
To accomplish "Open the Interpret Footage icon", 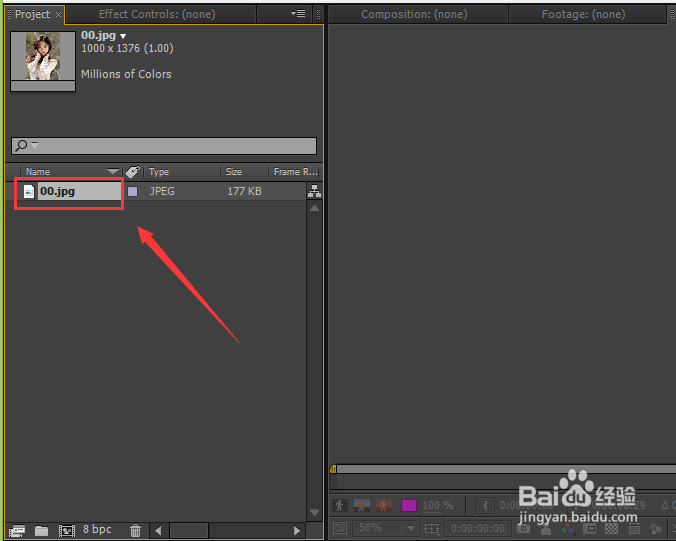I will 16,530.
